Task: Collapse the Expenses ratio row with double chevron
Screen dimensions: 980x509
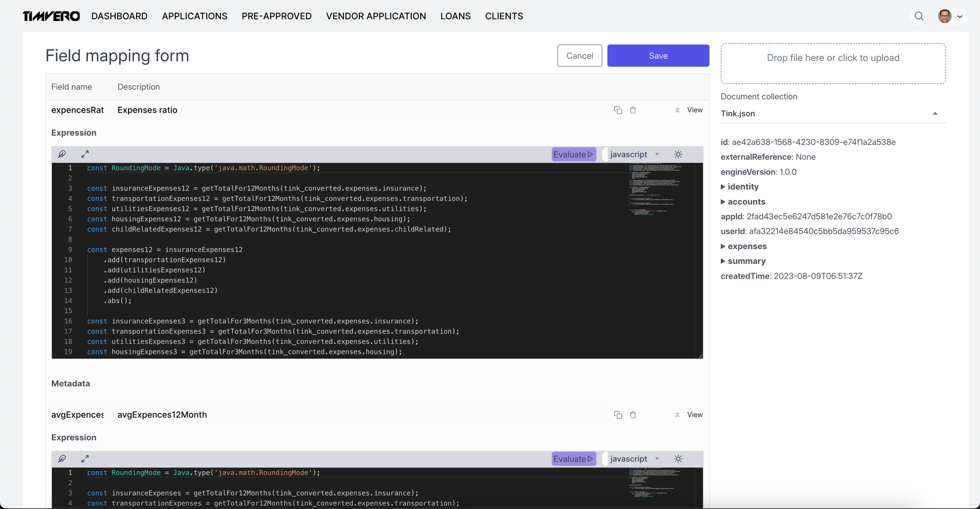Action: coord(677,110)
